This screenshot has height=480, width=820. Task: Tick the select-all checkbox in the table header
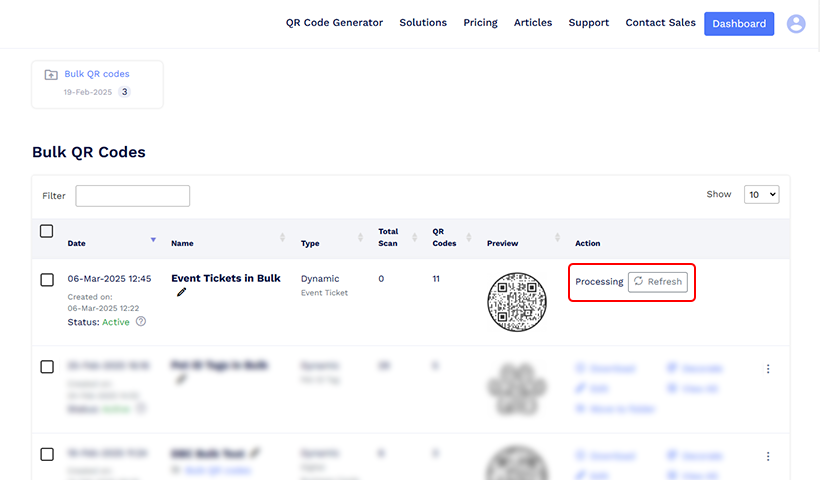click(x=47, y=231)
